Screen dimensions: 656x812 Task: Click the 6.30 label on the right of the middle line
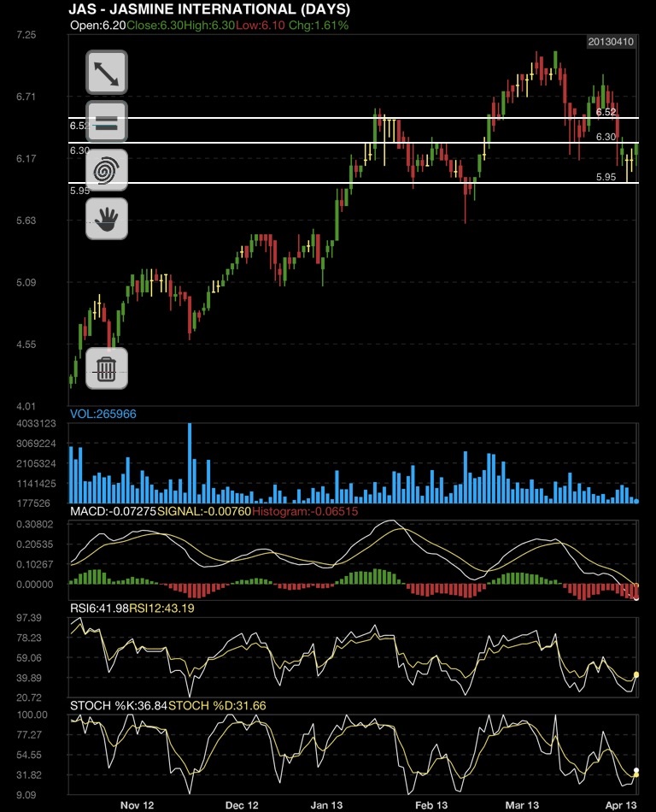[606, 137]
